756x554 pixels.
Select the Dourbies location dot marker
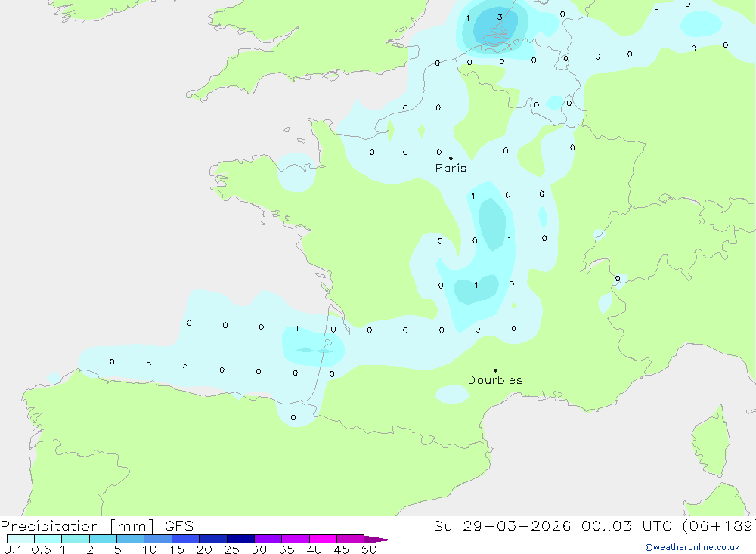tap(495, 370)
